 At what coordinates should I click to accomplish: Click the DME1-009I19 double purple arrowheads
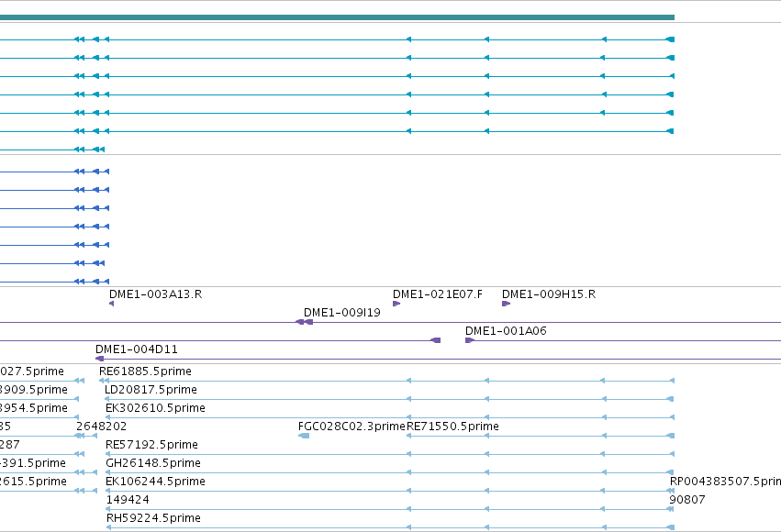click(x=305, y=322)
